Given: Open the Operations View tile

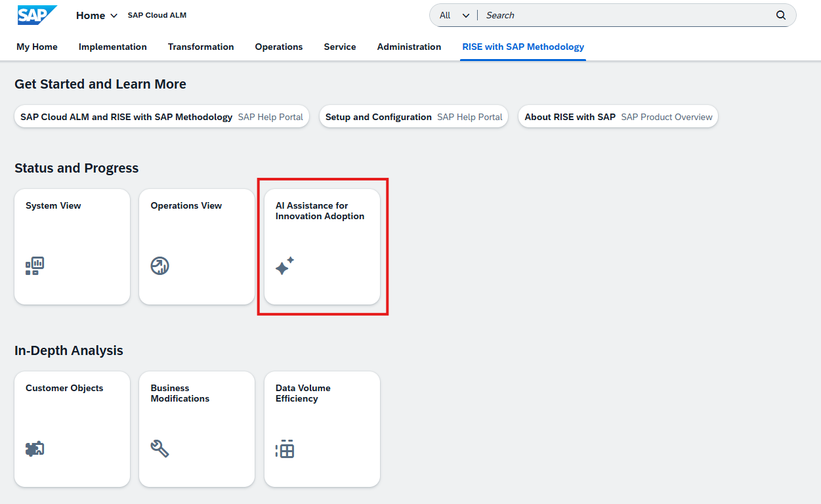Looking at the screenshot, I should pyautogui.click(x=197, y=247).
